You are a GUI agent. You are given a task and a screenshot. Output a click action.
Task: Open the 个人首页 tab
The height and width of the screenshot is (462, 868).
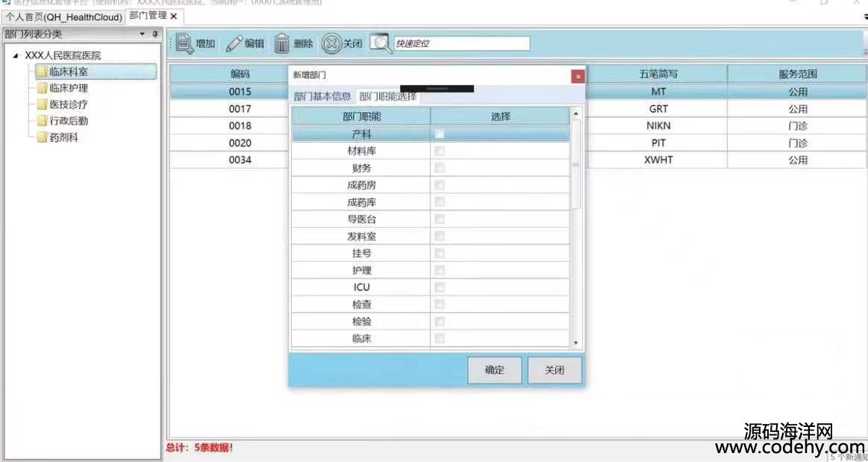(63, 16)
